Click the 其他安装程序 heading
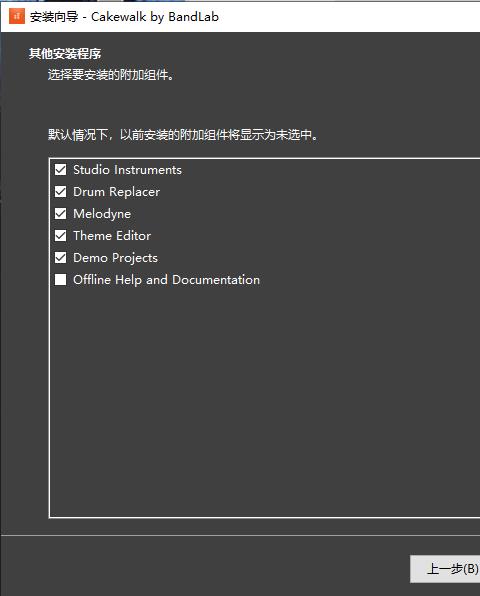 pyautogui.click(x=65, y=54)
